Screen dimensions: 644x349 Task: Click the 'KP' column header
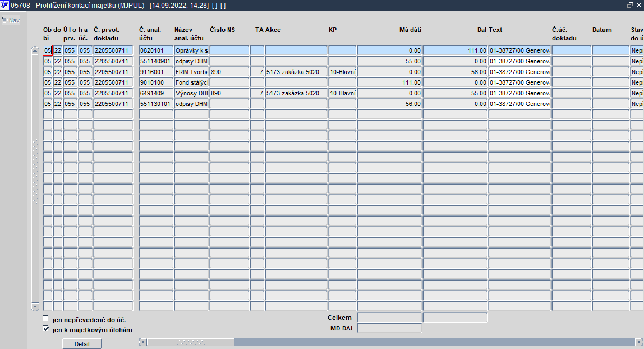[333, 30]
